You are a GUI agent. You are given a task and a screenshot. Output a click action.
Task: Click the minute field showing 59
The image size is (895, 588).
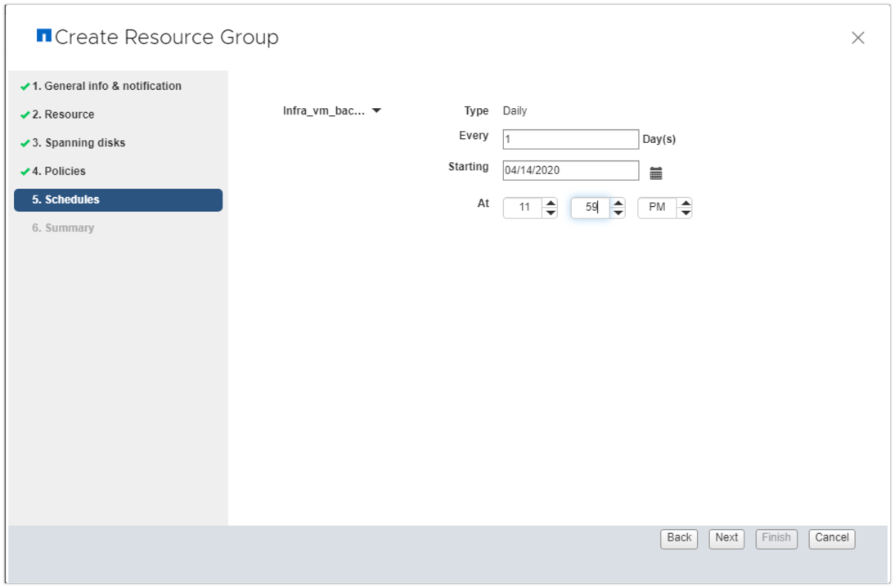click(x=590, y=208)
